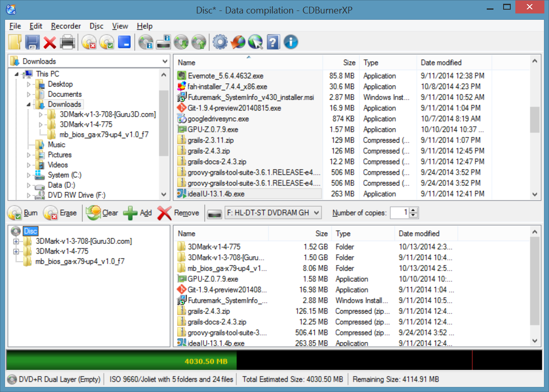Image resolution: width=549 pixels, height=392 pixels.
Task: Expand the System (C:) drive node
Action: coord(29,175)
